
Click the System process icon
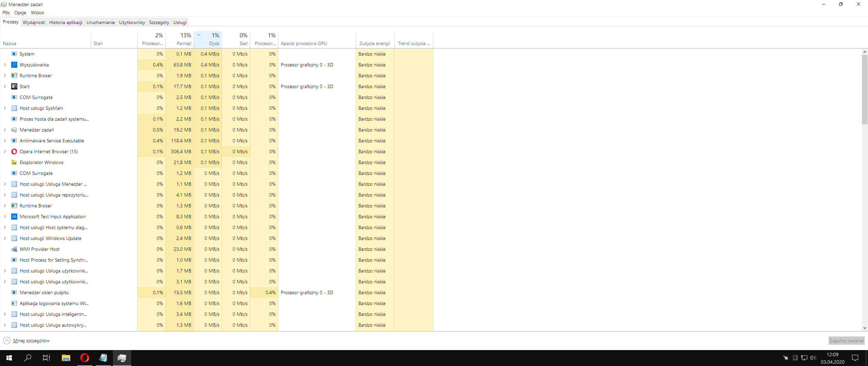pos(14,54)
